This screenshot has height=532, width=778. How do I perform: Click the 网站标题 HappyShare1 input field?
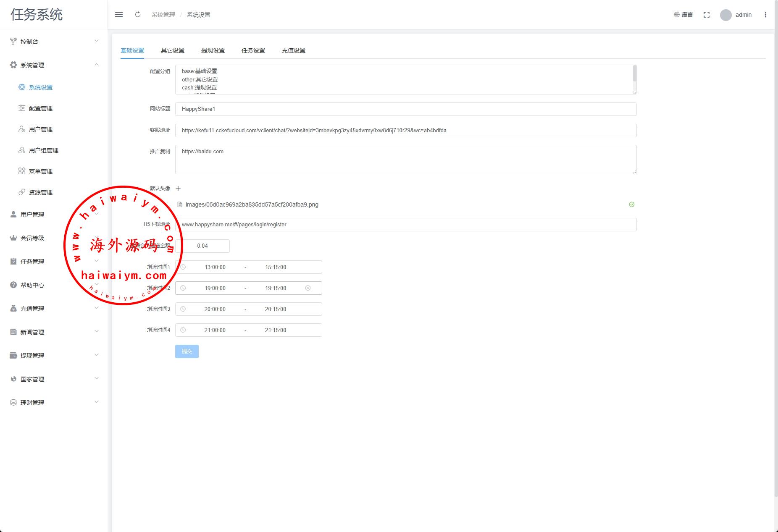point(405,109)
